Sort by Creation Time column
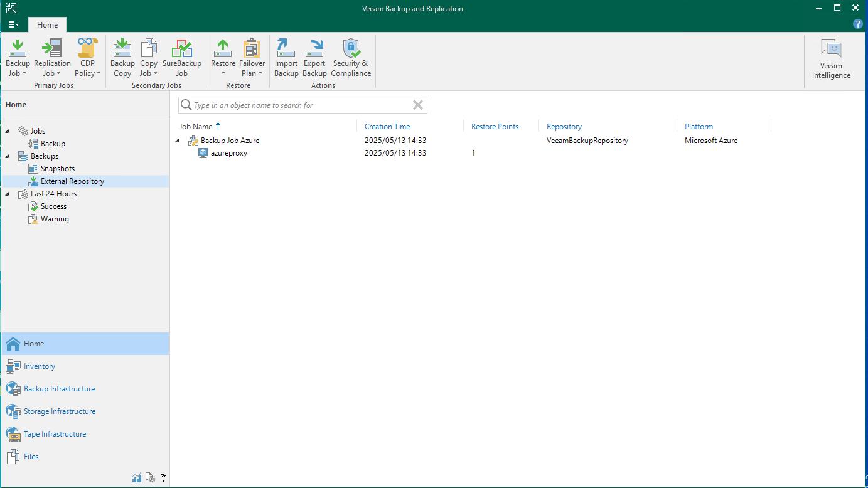The image size is (868, 488). coord(387,126)
